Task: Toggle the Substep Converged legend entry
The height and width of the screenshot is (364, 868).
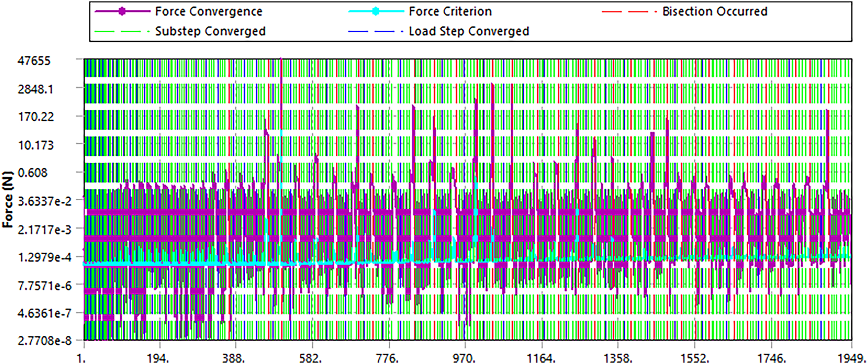Action: click(x=210, y=31)
